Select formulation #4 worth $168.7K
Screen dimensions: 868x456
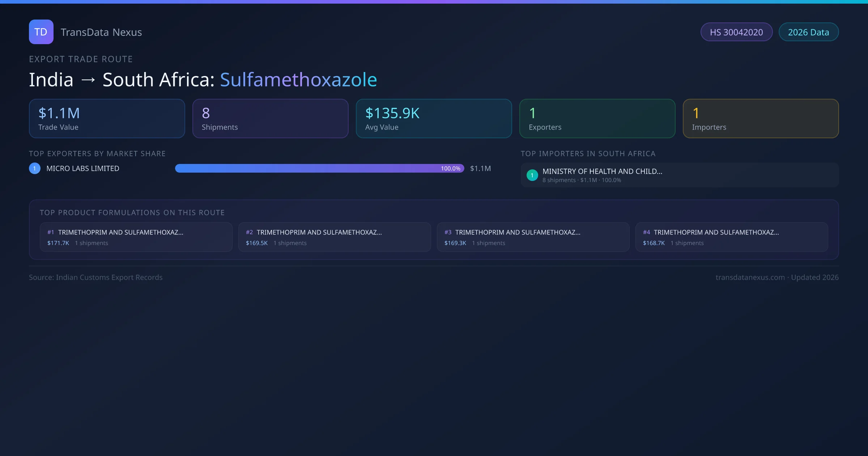tap(732, 237)
